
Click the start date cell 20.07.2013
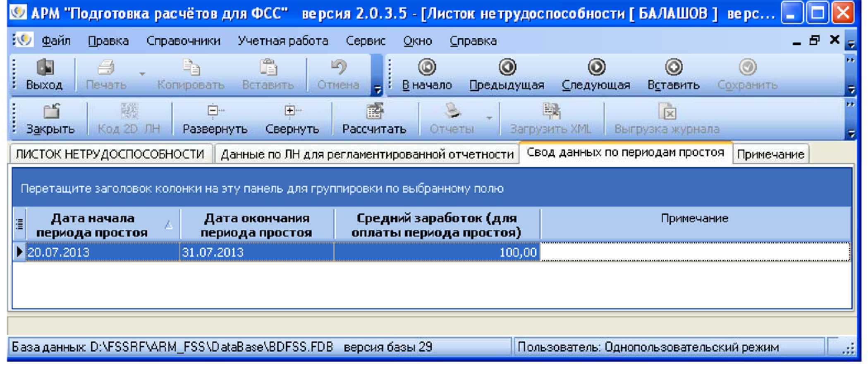pos(103,252)
